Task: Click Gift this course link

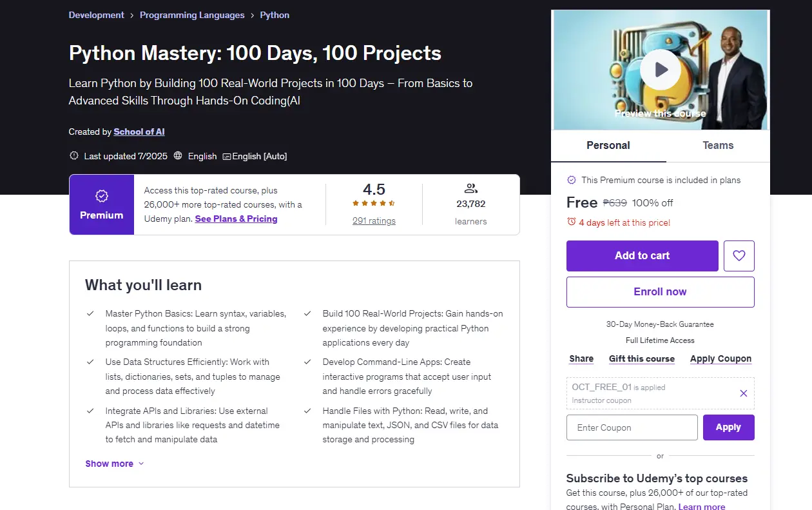Action: (642, 358)
